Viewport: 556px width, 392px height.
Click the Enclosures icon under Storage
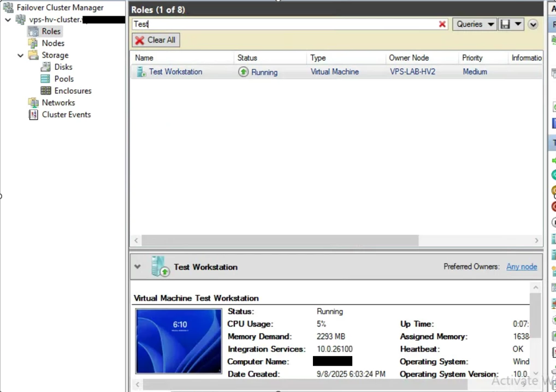(46, 91)
